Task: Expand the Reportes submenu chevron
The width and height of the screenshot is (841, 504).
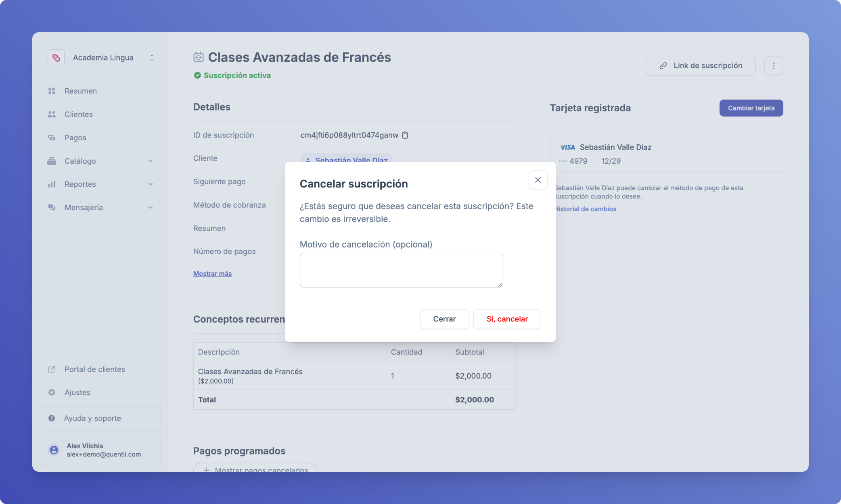Action: (x=151, y=184)
